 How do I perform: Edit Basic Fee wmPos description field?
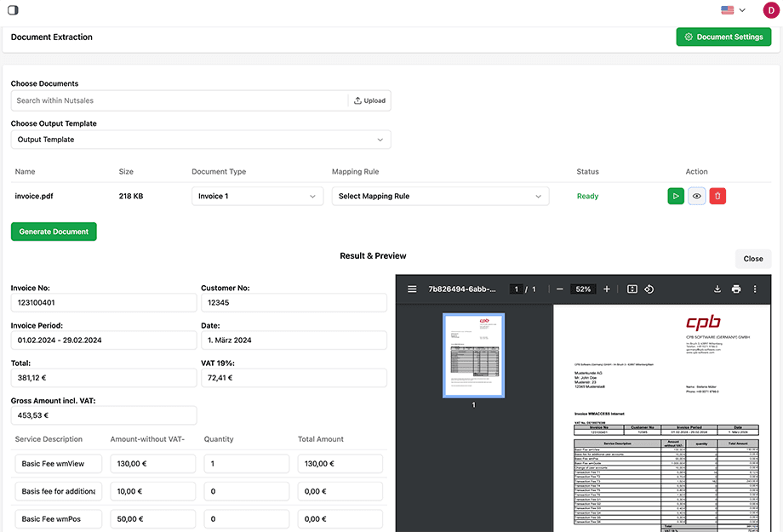59,519
